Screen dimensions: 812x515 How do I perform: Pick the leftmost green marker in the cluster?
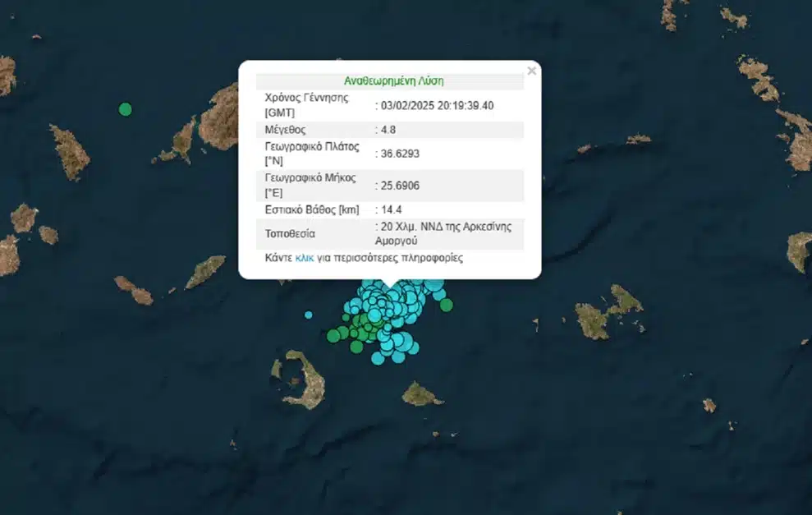pos(333,335)
